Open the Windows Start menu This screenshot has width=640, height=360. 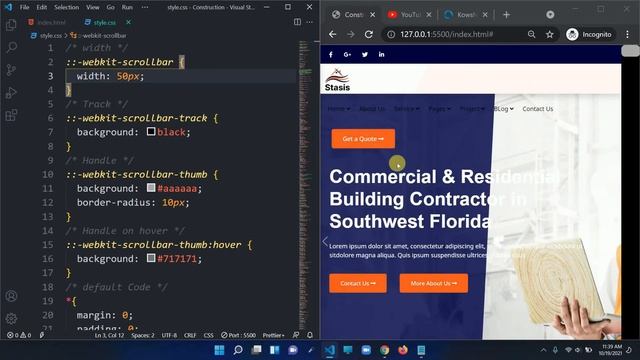click(219, 350)
